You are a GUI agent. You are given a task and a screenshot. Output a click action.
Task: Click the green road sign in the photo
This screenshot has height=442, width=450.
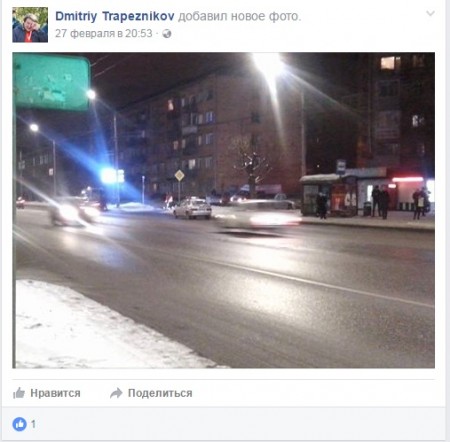[52, 82]
